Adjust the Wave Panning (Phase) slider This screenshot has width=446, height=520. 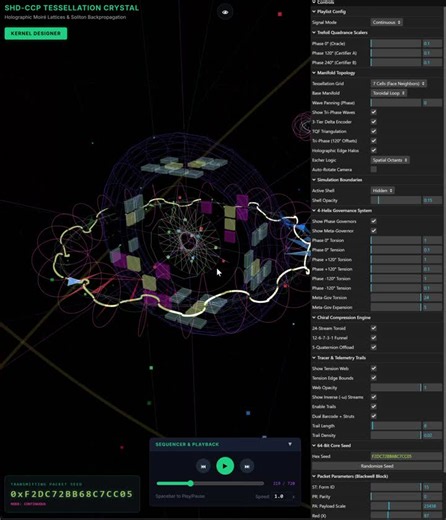click(x=396, y=103)
